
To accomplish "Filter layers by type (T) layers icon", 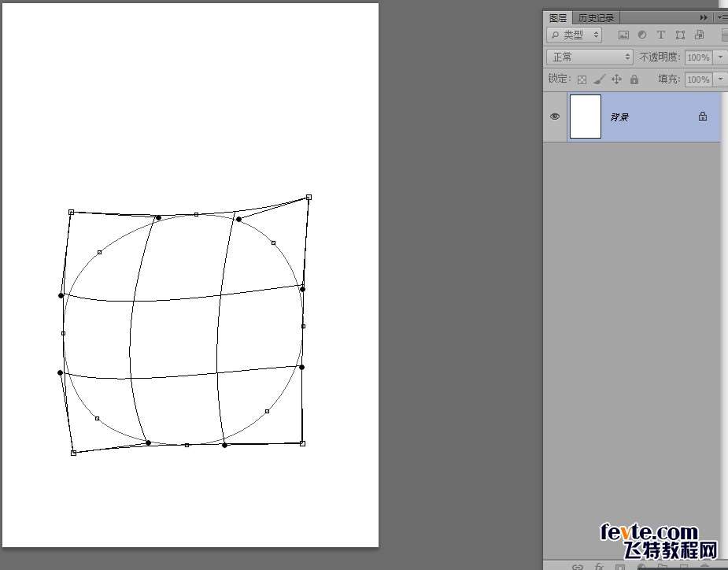I will point(660,35).
